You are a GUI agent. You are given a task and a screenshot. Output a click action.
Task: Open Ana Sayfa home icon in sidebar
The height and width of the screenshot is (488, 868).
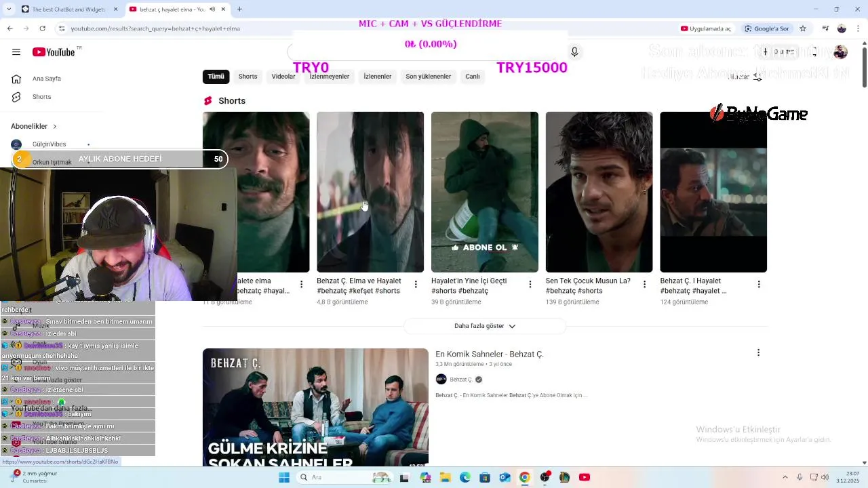[x=16, y=79]
